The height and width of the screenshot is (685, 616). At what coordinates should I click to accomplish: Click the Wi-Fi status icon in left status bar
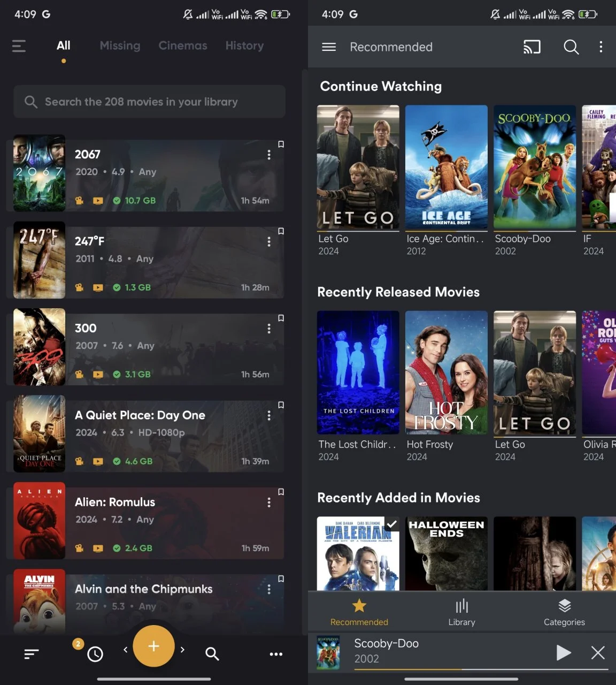coord(261,14)
